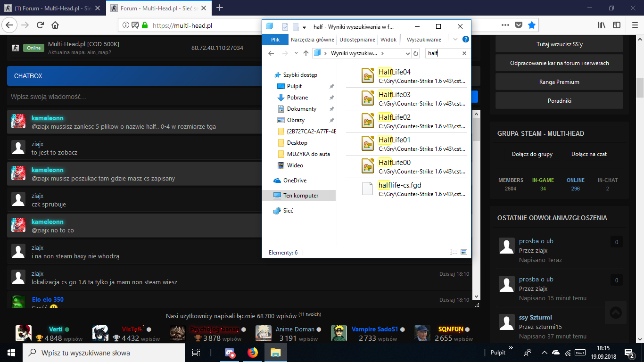
Task: Open Discord from the taskbar
Action: click(230, 353)
